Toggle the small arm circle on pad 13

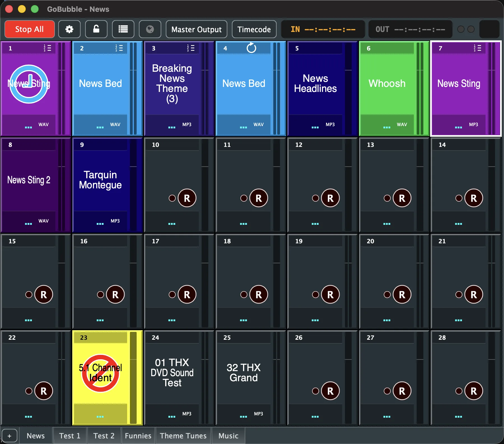pyautogui.click(x=387, y=198)
